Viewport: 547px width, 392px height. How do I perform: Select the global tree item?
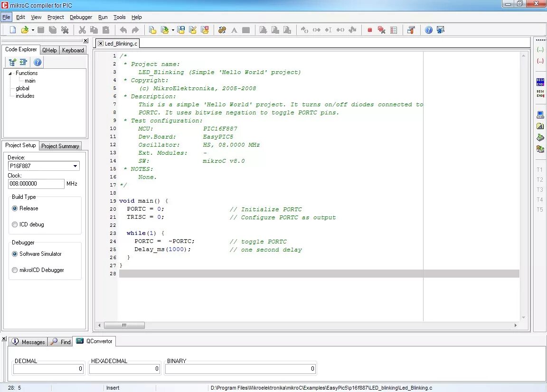pos(22,89)
